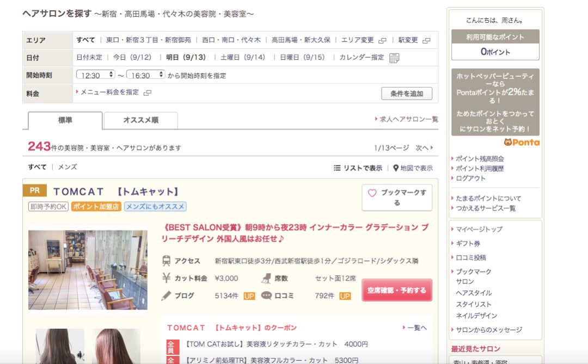Screen dimensions: 588x364
Task: Select 東口・新宿3丁目・新宿御苑 area
Action: pos(149,40)
